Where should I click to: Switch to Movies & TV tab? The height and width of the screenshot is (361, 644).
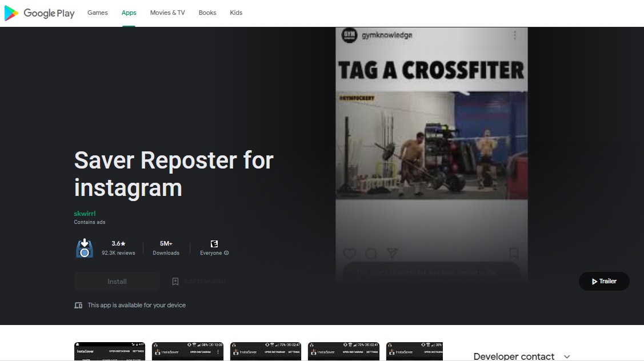point(167,13)
